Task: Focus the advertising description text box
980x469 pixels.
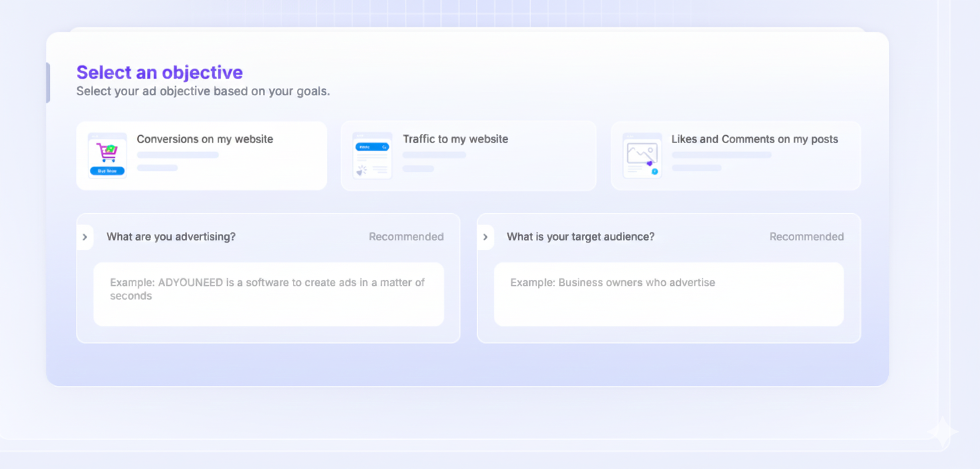Action: (268, 294)
